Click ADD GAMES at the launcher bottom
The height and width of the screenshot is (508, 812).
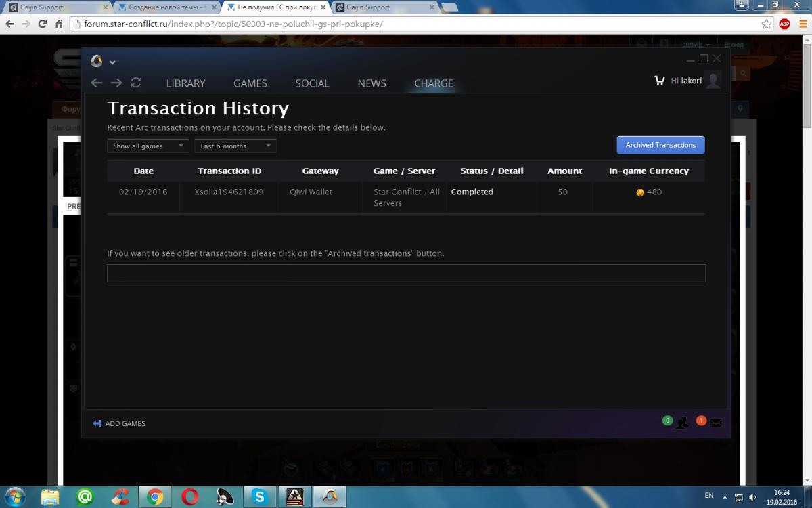(119, 423)
